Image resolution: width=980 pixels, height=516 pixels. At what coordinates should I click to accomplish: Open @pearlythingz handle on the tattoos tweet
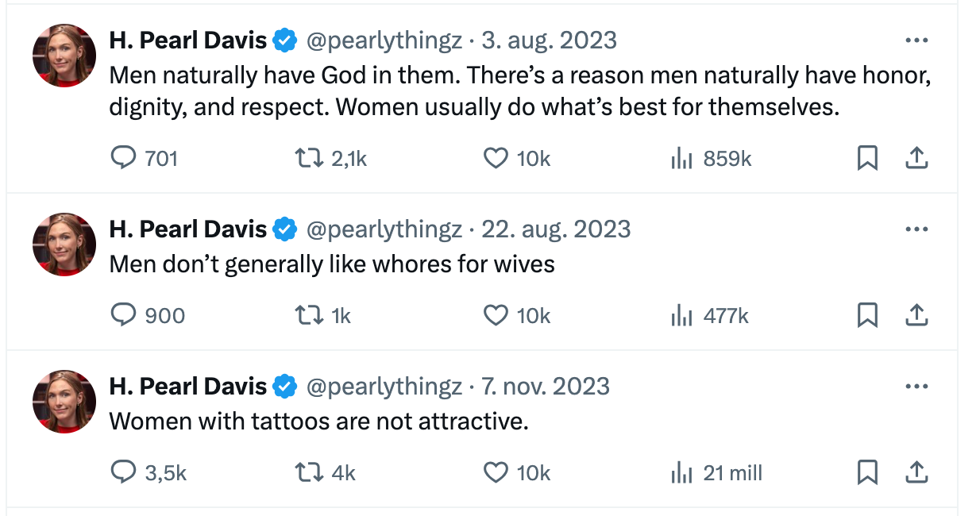pos(384,387)
